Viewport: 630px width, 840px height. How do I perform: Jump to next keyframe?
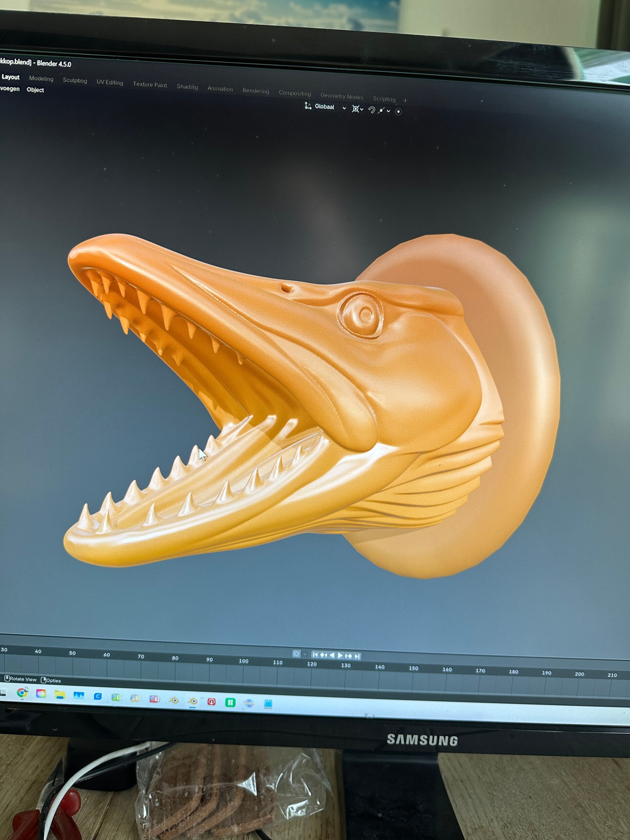(348, 656)
